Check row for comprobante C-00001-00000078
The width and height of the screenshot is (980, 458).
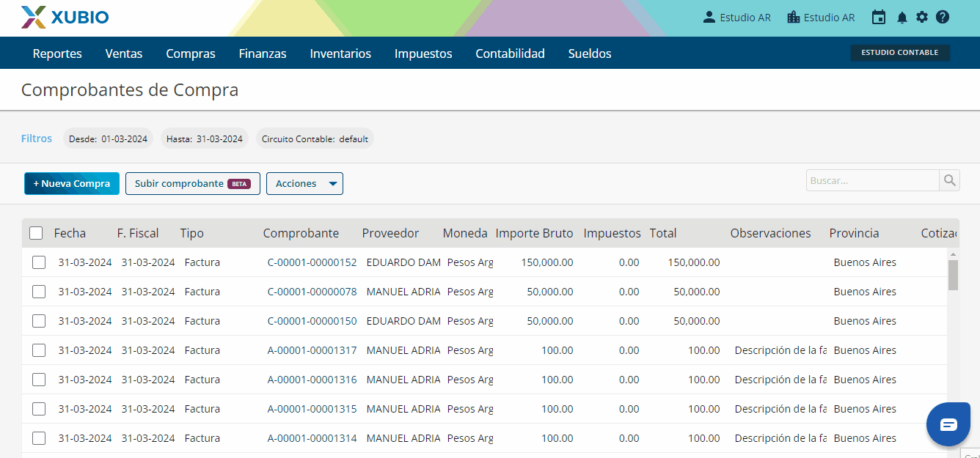pyautogui.click(x=39, y=292)
